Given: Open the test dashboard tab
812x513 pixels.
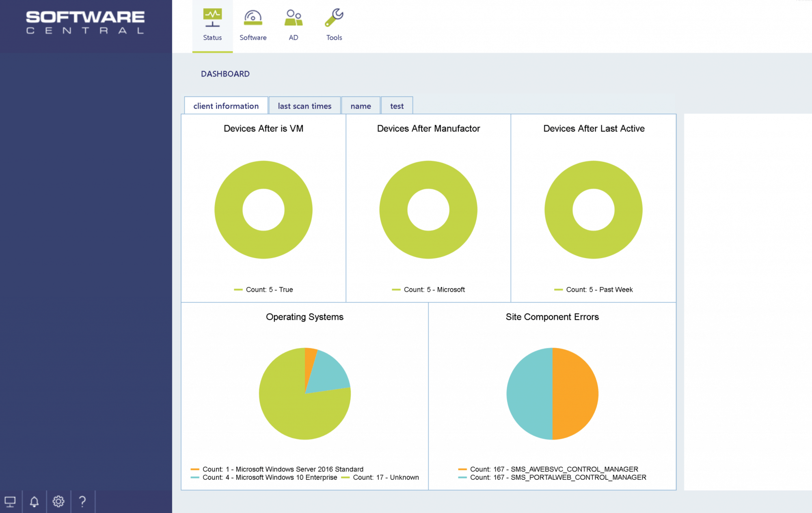Looking at the screenshot, I should [x=397, y=106].
